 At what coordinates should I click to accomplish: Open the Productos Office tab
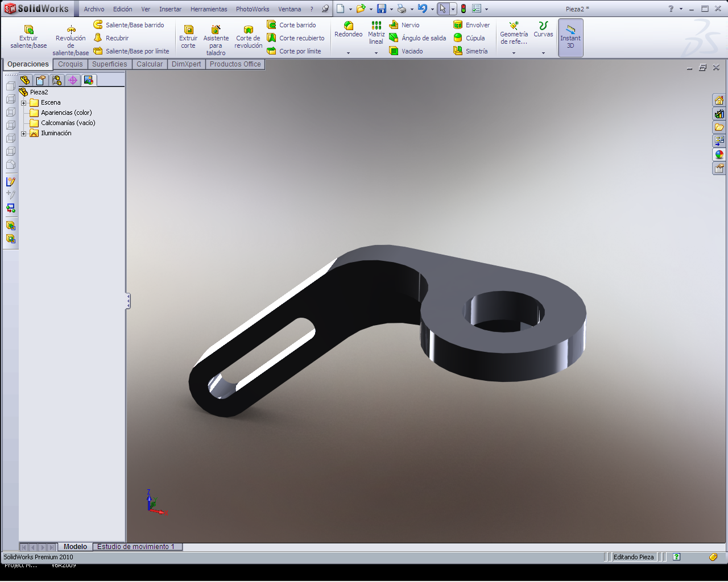235,64
